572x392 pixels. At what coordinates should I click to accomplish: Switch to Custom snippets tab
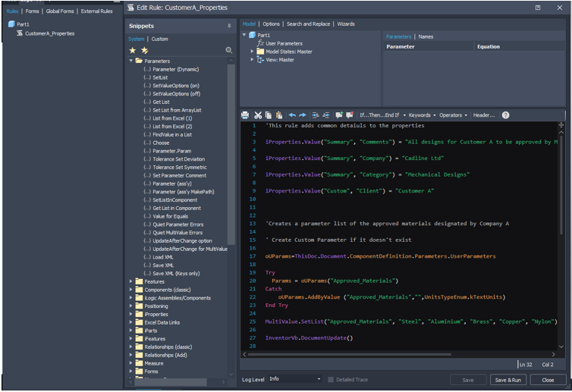click(x=160, y=39)
